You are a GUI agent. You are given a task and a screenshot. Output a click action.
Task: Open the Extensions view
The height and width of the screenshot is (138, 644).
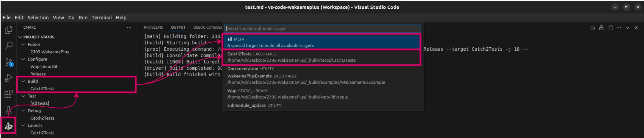point(9,94)
